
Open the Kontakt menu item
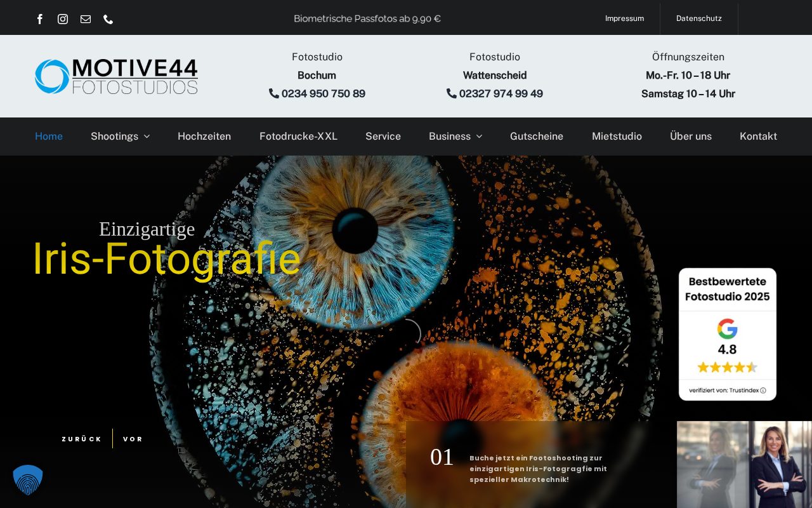pos(758,137)
